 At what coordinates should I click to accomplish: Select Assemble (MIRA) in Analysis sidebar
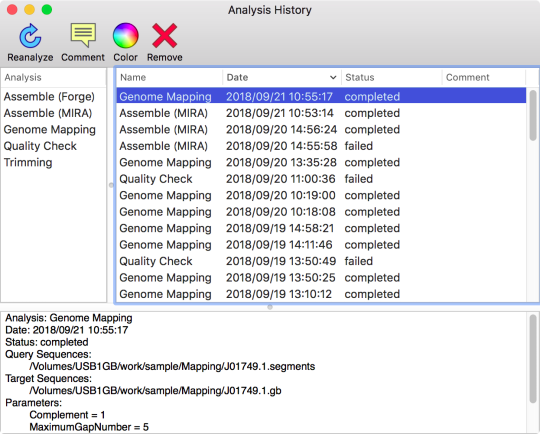pyautogui.click(x=48, y=113)
